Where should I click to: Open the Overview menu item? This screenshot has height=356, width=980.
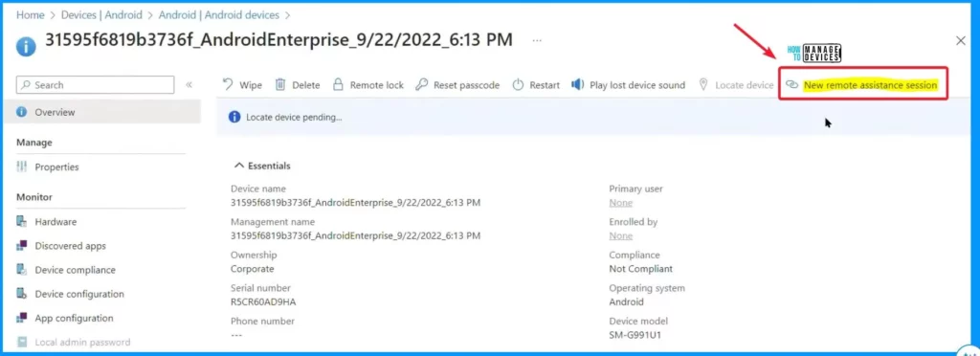[101, 112]
